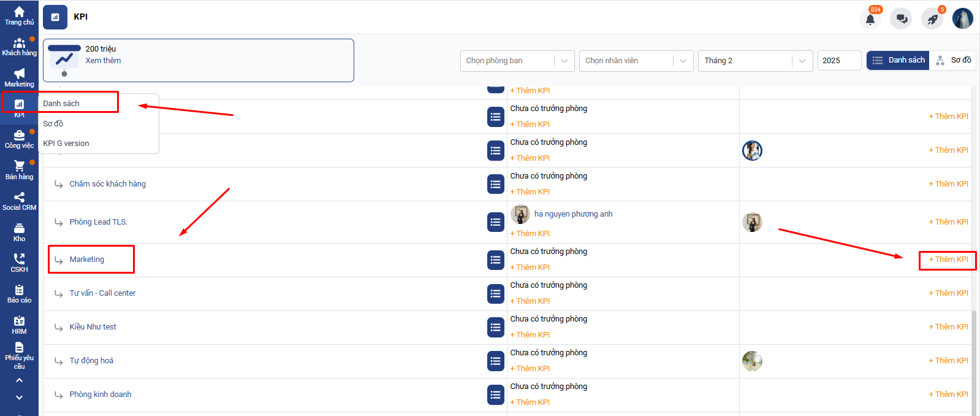This screenshot has width=980, height=416.
Task: Click the 2025 year input field
Action: pos(838,61)
